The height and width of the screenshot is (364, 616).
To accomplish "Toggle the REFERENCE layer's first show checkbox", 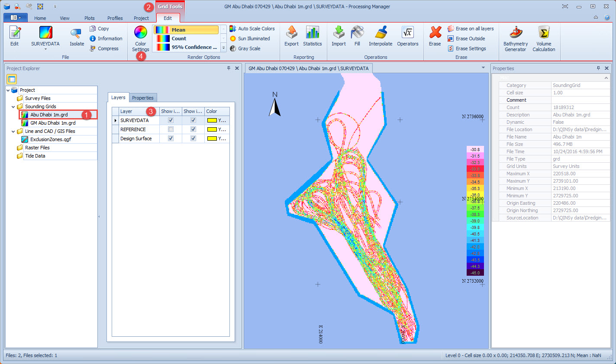I will [171, 129].
